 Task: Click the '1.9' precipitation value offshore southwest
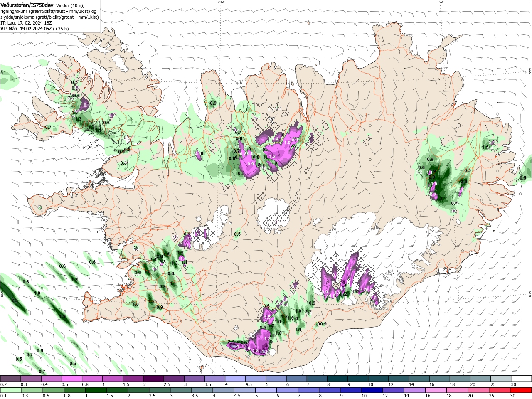pos(62,316)
